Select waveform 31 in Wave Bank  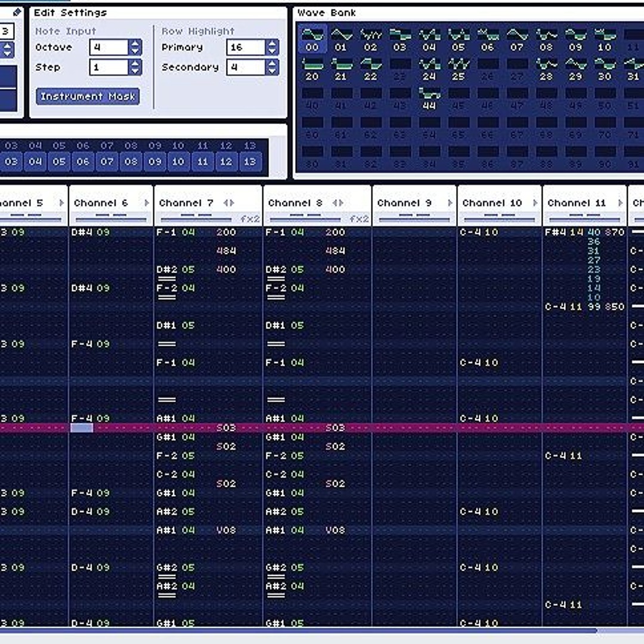[x=633, y=68]
